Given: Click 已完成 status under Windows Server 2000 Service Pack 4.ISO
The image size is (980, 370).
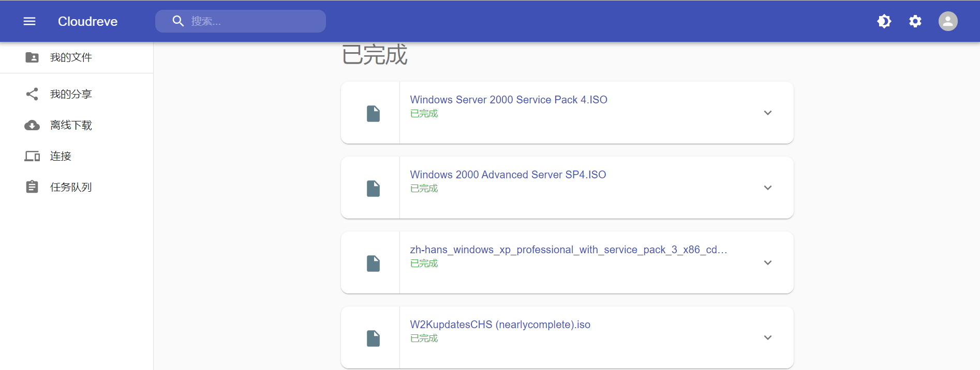Looking at the screenshot, I should click(424, 113).
